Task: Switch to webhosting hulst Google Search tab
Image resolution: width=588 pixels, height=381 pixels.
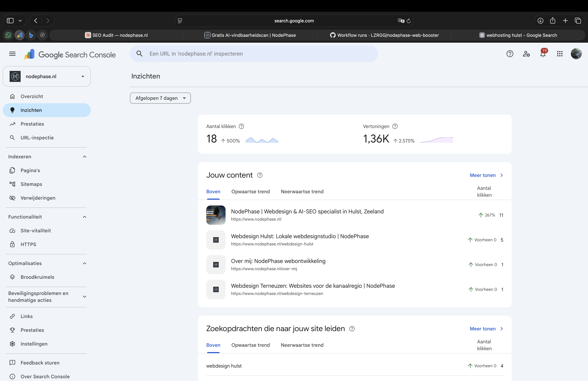Action: tap(518, 35)
